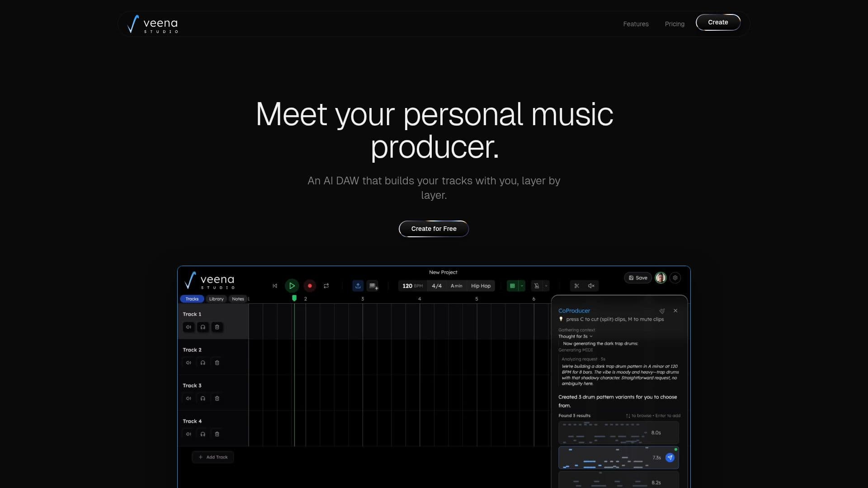This screenshot has height=488, width=868.
Task: Open the 4/4 time signature selector
Action: click(x=437, y=286)
